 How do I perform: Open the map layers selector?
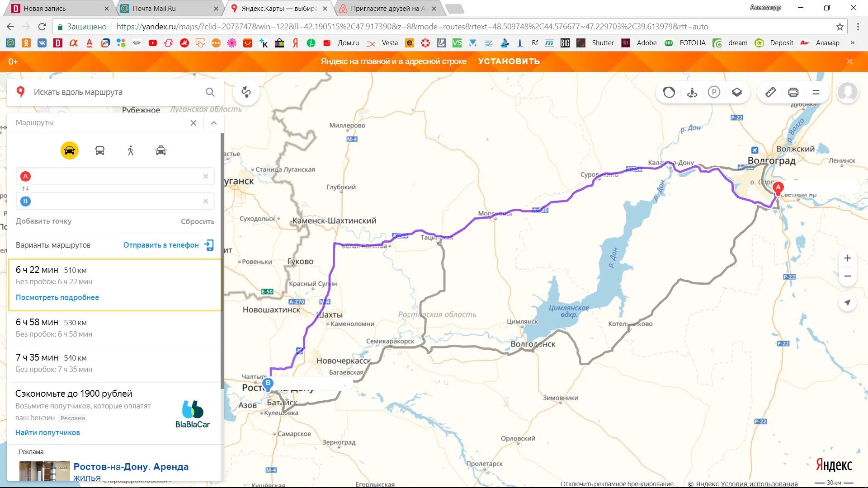click(737, 92)
